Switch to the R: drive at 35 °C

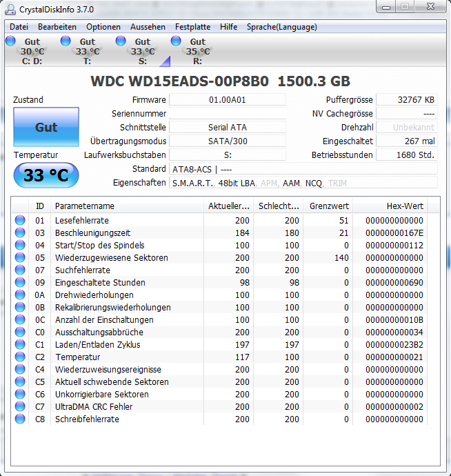(192, 50)
